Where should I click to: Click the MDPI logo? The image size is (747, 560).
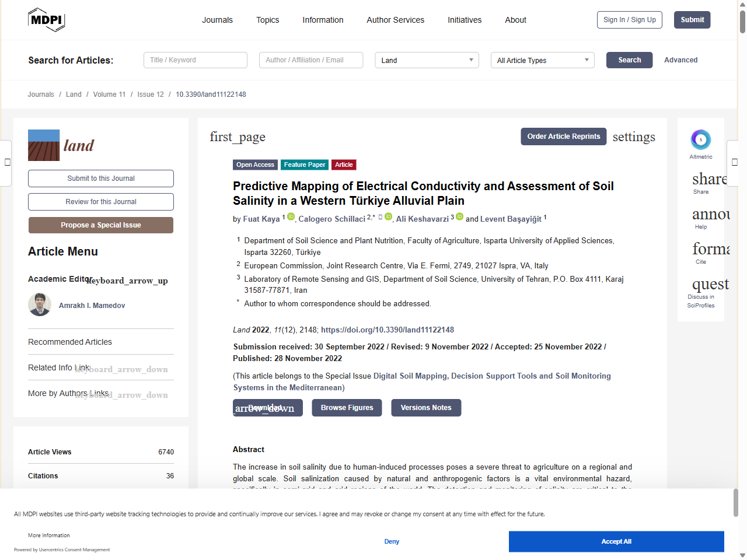pyautogui.click(x=46, y=20)
